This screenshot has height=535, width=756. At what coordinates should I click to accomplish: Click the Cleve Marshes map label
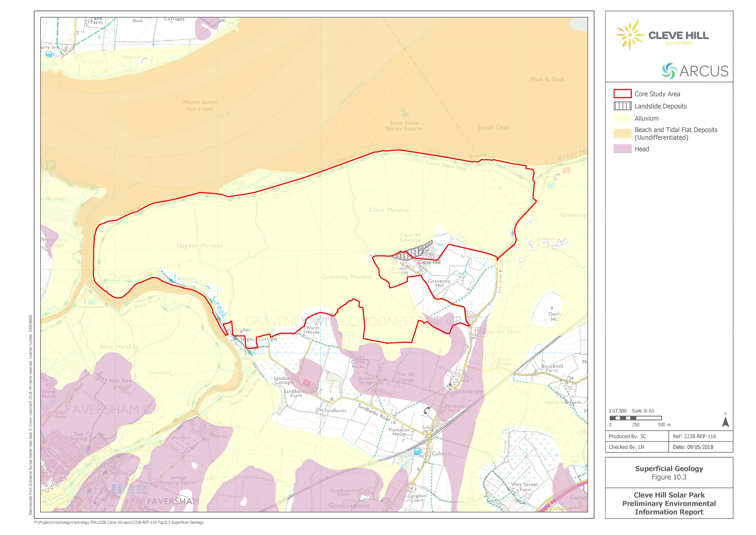(389, 210)
